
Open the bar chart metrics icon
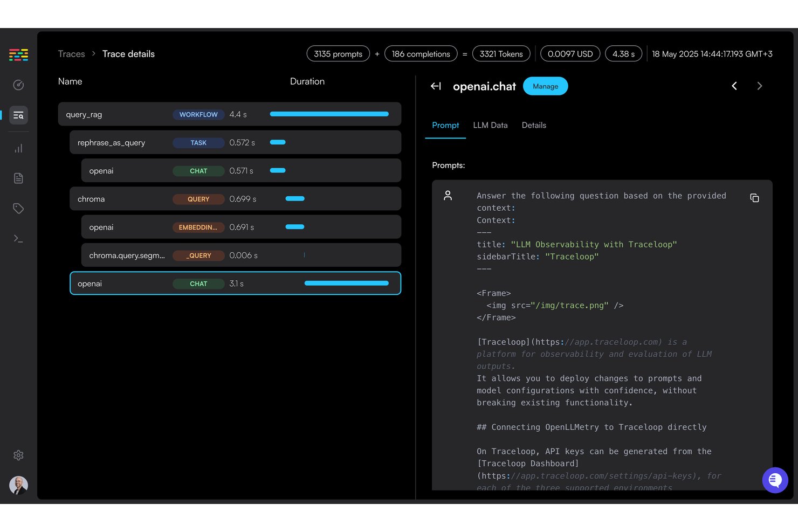18,148
